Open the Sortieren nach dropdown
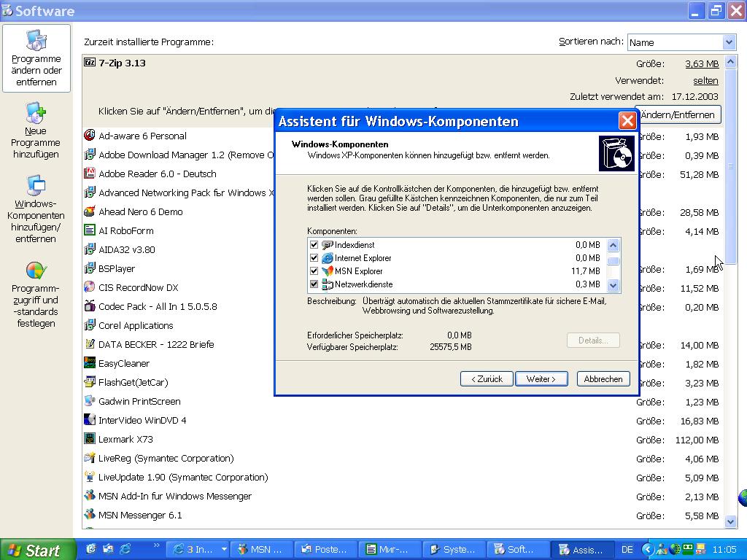This screenshot has width=747, height=560. (729, 42)
